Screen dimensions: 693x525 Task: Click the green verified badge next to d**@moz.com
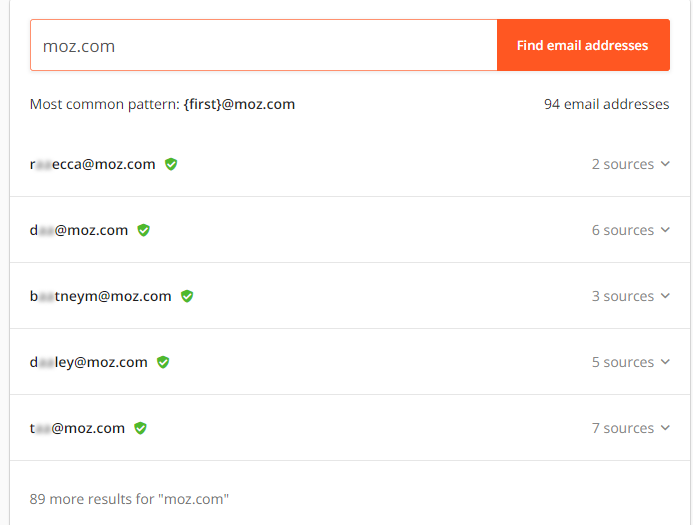click(143, 230)
